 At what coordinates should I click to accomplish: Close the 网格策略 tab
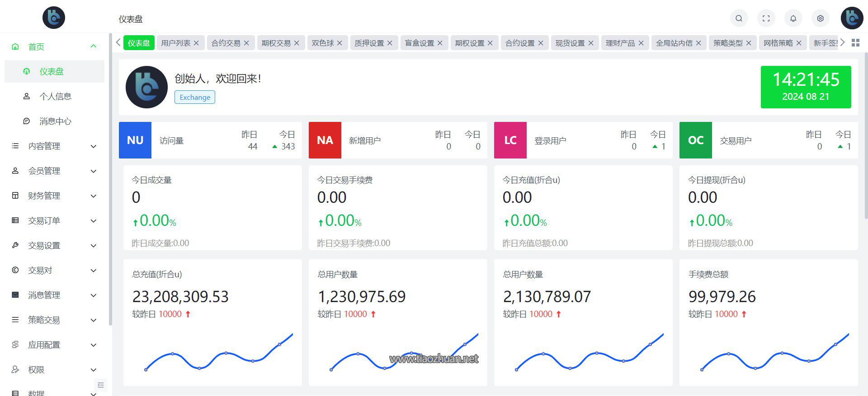point(799,43)
